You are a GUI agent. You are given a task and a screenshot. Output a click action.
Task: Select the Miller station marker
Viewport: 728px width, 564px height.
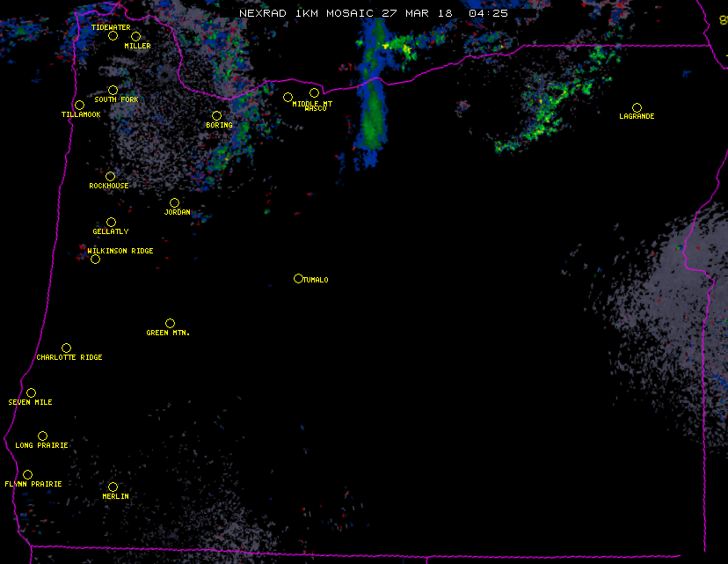tap(135, 37)
